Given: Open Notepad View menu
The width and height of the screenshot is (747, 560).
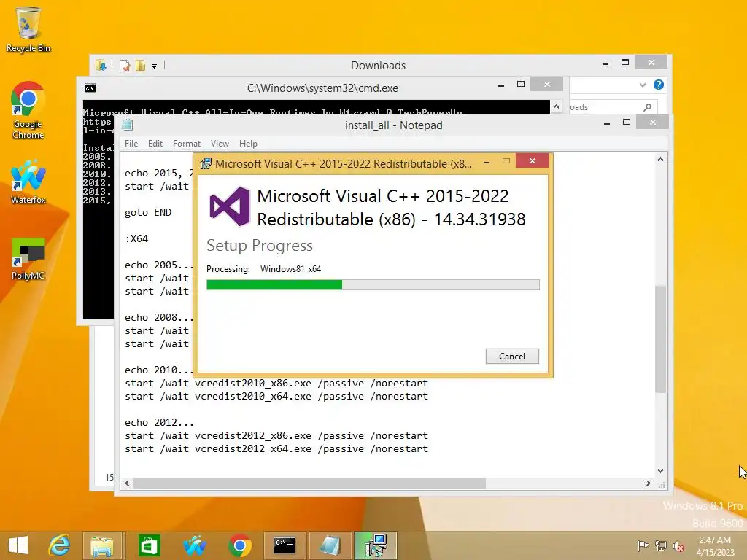Looking at the screenshot, I should pyautogui.click(x=220, y=144).
